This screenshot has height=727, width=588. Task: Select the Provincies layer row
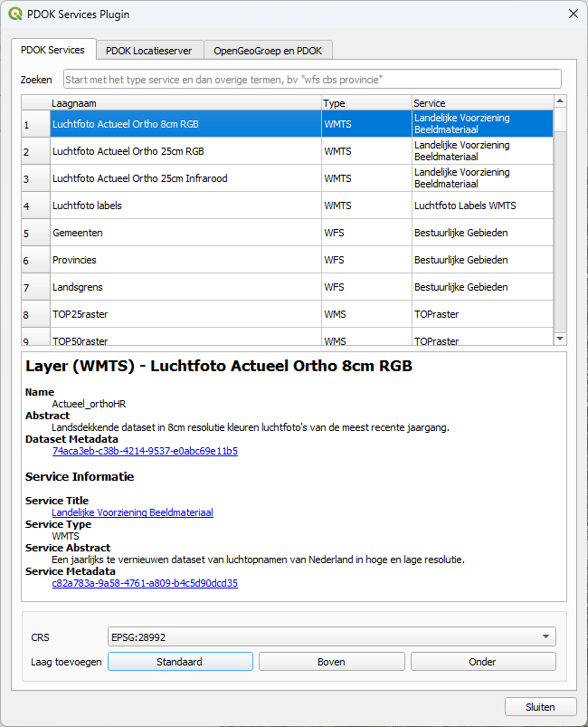click(x=185, y=260)
